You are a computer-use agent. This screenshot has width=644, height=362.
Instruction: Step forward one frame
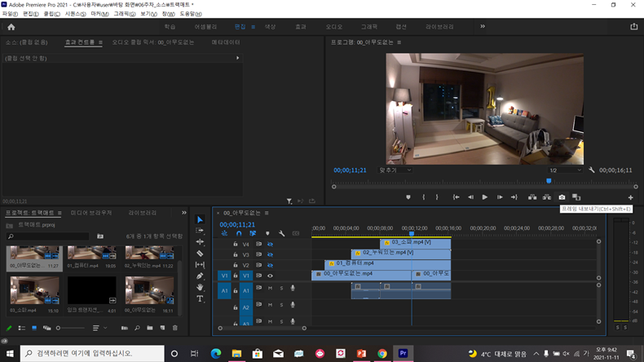[x=500, y=197]
